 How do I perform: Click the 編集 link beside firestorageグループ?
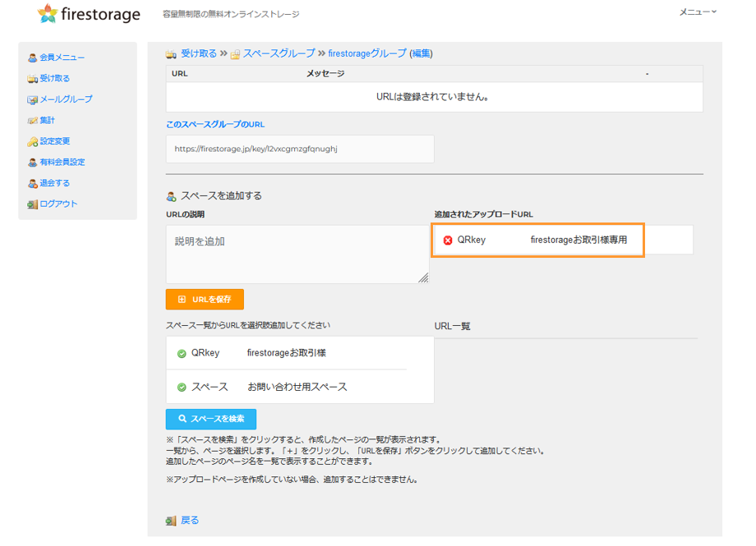tap(421, 53)
